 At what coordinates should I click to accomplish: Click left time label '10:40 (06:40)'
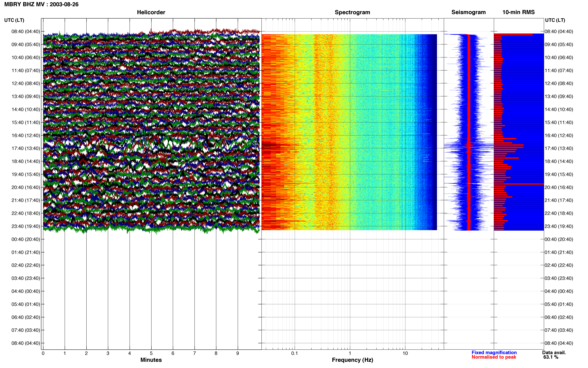click(26, 57)
